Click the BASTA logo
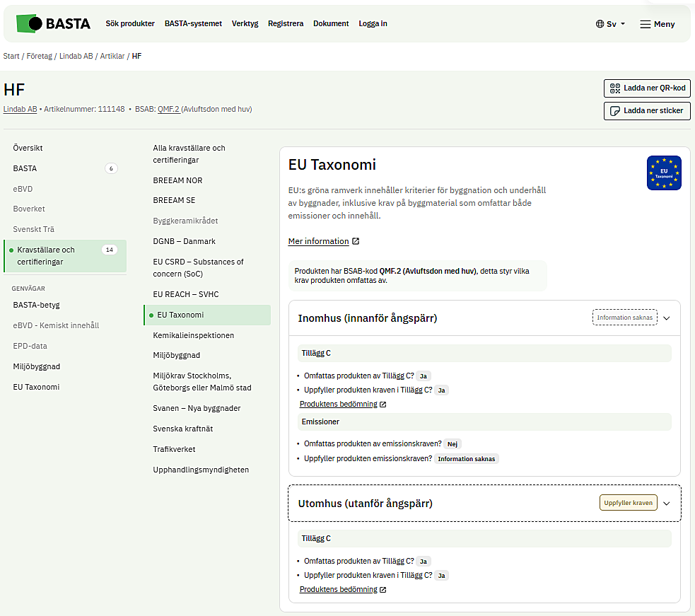The width and height of the screenshot is (695, 616). tap(53, 23)
